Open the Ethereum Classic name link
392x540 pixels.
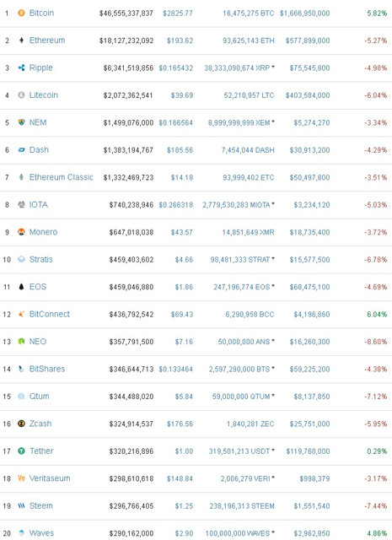point(62,177)
